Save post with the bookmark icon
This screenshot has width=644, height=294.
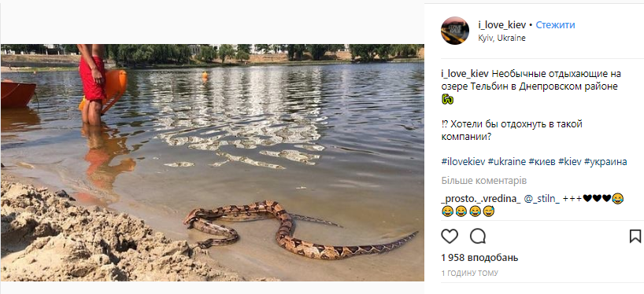(x=635, y=236)
